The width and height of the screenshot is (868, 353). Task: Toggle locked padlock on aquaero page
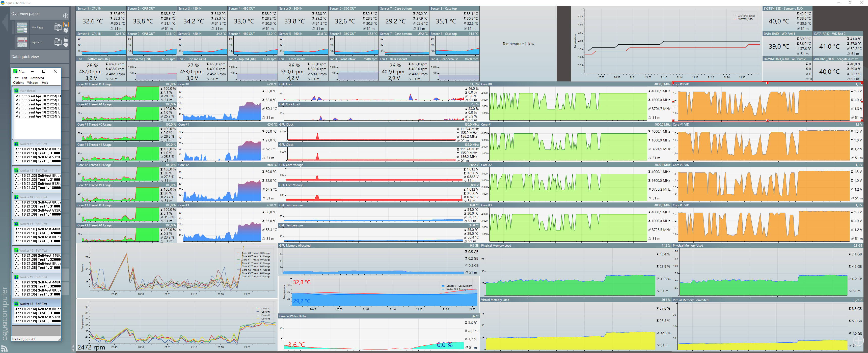(66, 39)
